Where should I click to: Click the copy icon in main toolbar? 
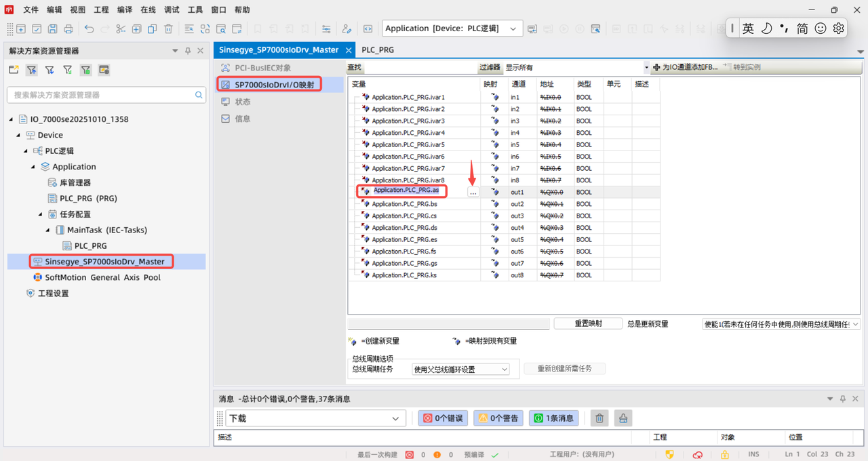[x=152, y=29]
